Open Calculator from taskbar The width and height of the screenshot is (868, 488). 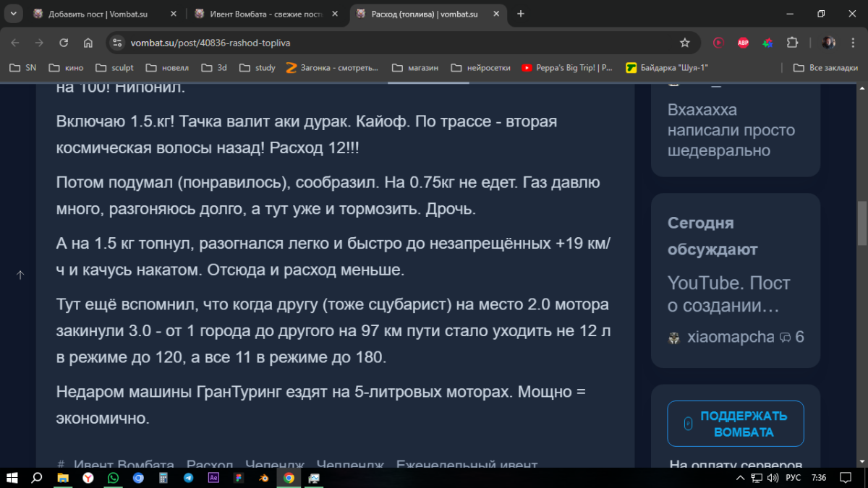pyautogui.click(x=163, y=478)
